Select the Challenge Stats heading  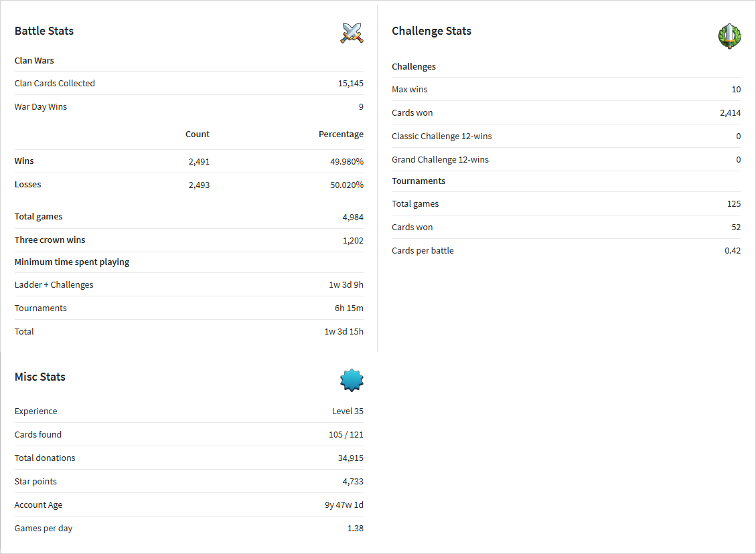click(431, 31)
